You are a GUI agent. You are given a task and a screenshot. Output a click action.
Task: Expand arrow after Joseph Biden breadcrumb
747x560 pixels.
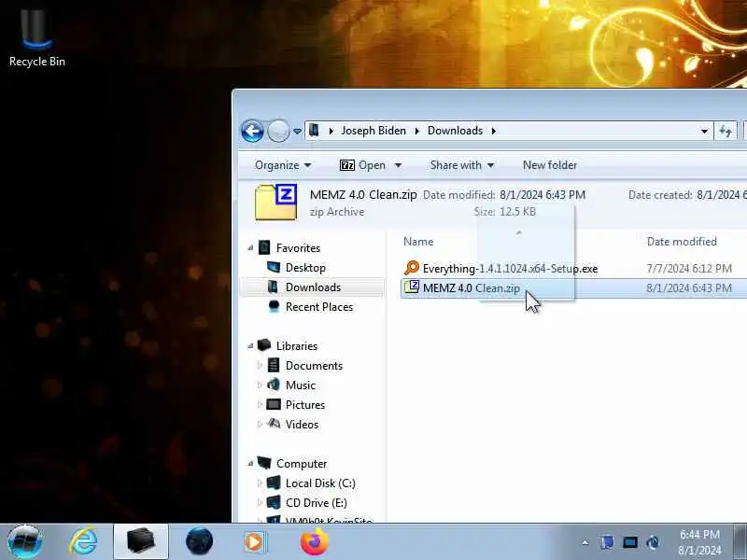pyautogui.click(x=416, y=131)
